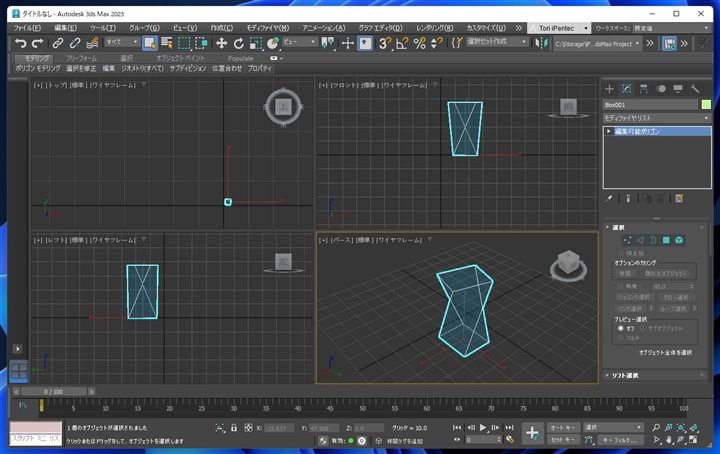The height and width of the screenshot is (454, 720).
Task: Activate Select and Move tool
Action: click(x=221, y=44)
